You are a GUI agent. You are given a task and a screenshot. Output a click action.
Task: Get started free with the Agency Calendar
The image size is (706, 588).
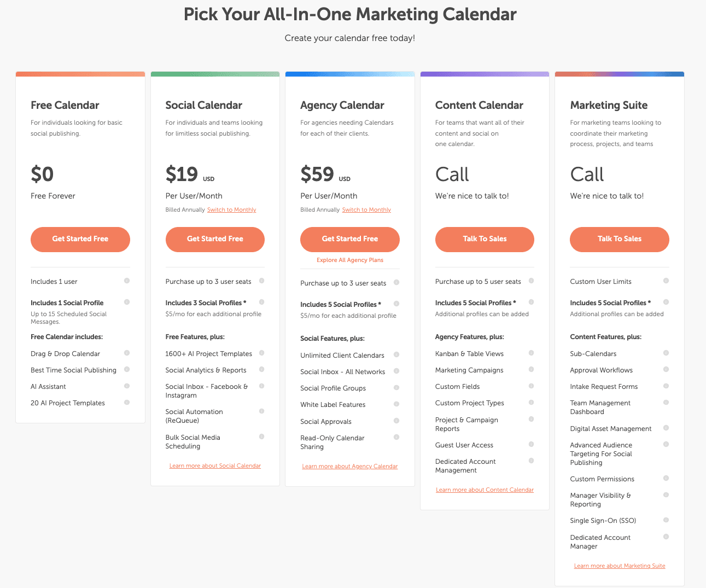click(x=349, y=239)
